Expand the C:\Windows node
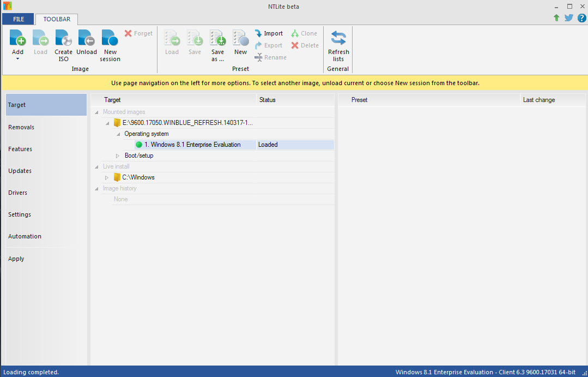The height and width of the screenshot is (377, 588). pos(107,177)
